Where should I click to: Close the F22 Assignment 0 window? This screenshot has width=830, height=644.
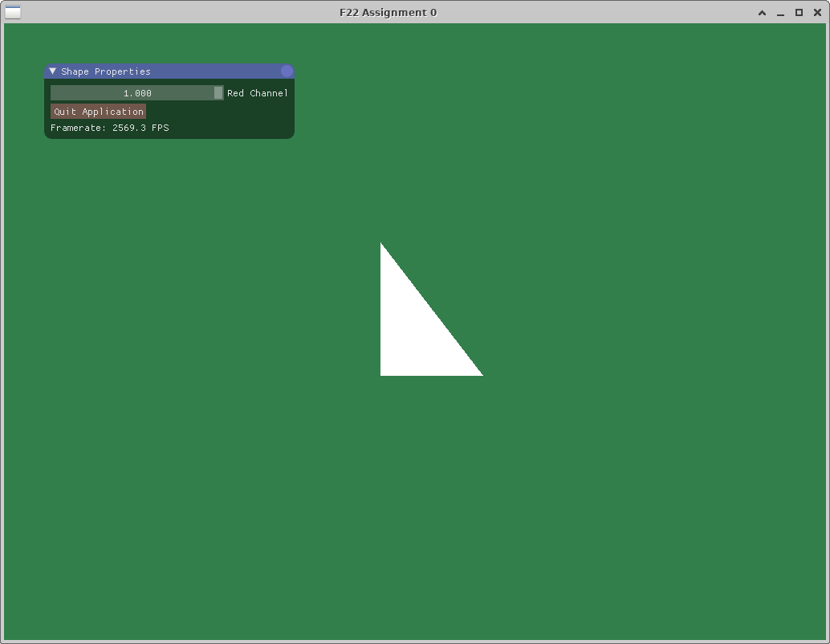(817, 13)
